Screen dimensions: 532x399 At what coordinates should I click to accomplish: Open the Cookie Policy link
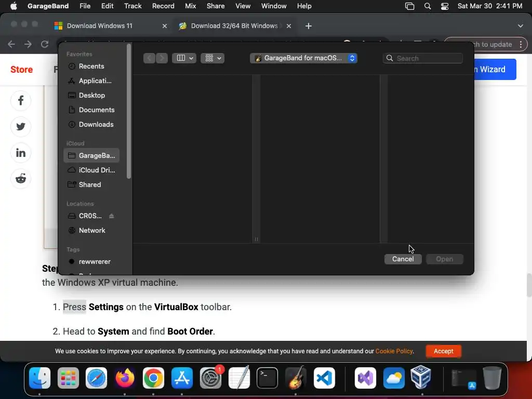(394, 351)
